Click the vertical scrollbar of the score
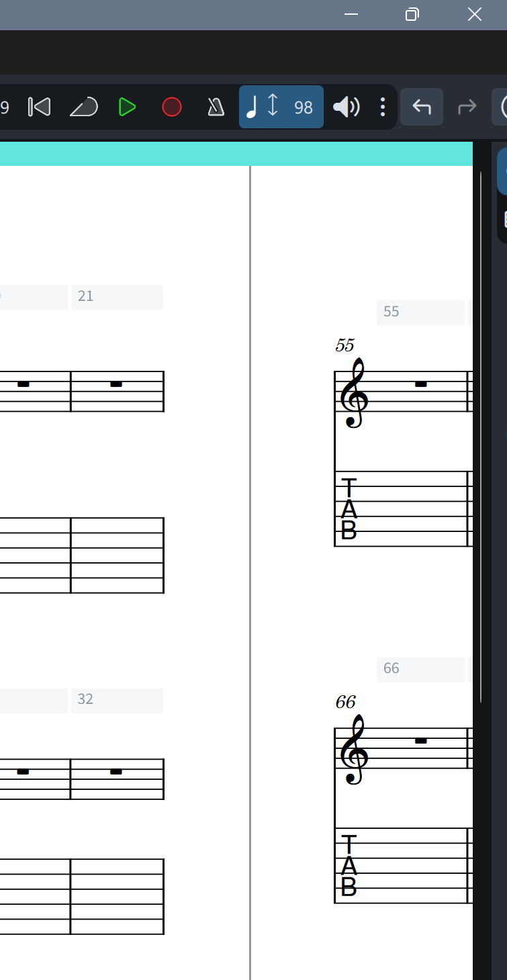Screen dimensions: 507x980 click(481, 437)
